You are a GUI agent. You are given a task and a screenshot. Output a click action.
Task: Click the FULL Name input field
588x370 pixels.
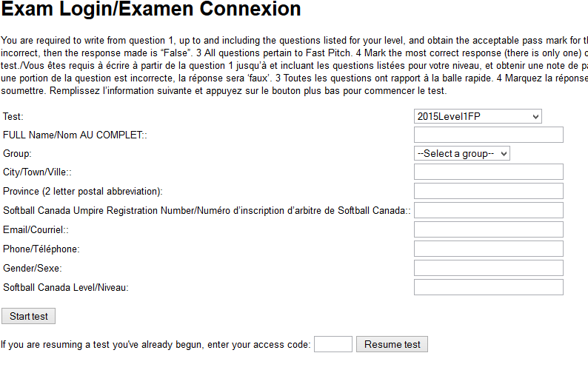pyautogui.click(x=489, y=135)
